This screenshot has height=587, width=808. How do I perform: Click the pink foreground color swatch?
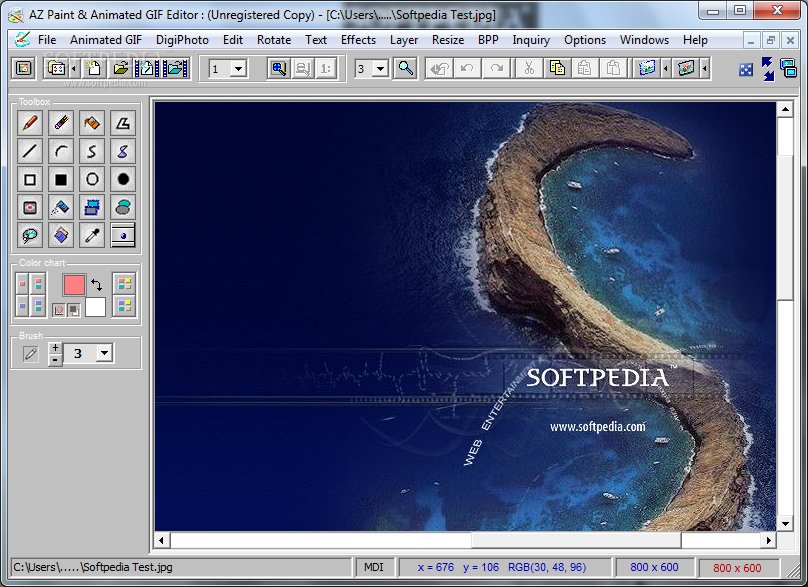click(x=74, y=285)
